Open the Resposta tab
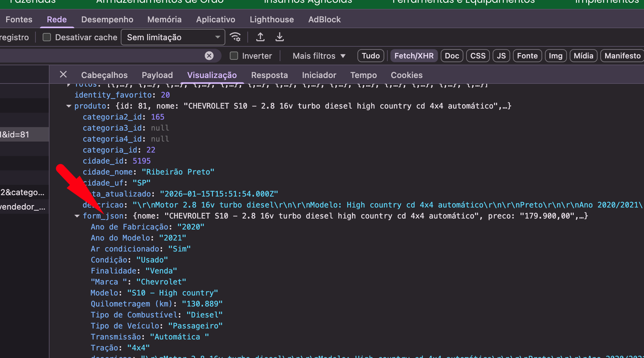The image size is (644, 358). click(269, 75)
